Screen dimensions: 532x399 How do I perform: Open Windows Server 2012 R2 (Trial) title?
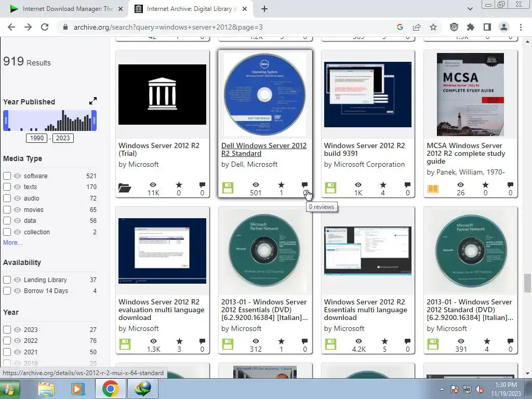159,149
